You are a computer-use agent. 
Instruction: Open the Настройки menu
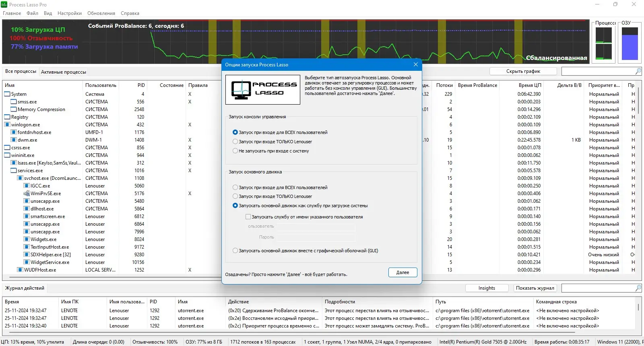(x=70, y=13)
